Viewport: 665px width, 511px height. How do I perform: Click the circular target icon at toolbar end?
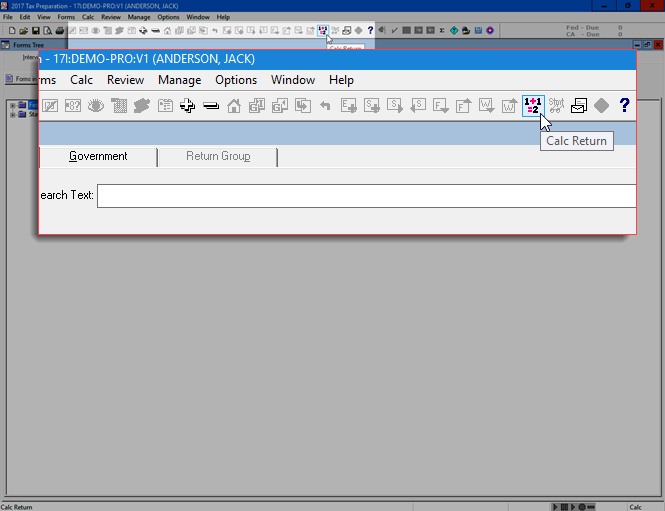490,31
